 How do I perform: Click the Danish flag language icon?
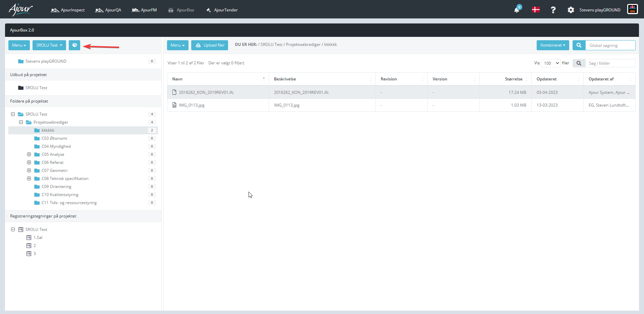click(x=536, y=10)
